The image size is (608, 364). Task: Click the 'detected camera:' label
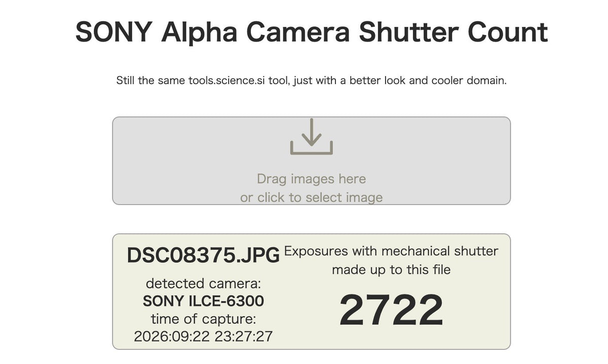point(203,284)
